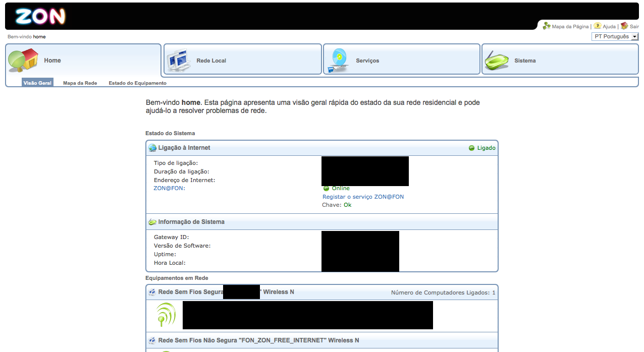644x352 pixels.
Task: Click the Informação de Sistema router icon
Action: pos(152,222)
